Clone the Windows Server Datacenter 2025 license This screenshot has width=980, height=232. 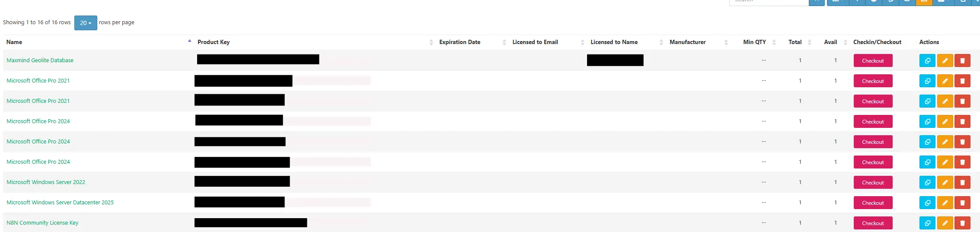(927, 203)
